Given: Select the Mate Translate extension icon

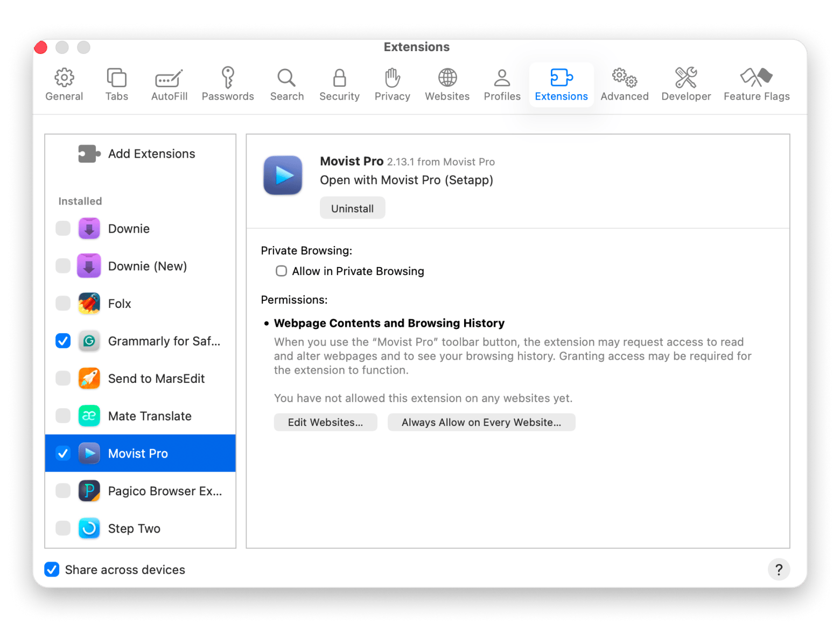Looking at the screenshot, I should 89,416.
